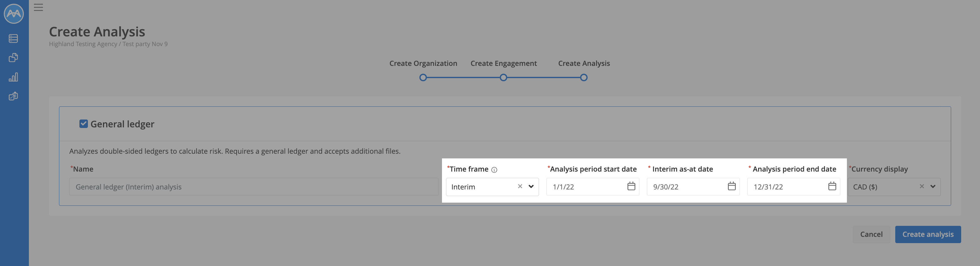The image size is (980, 266).
Task: Click the Create Engagement step circle
Action: (503, 77)
